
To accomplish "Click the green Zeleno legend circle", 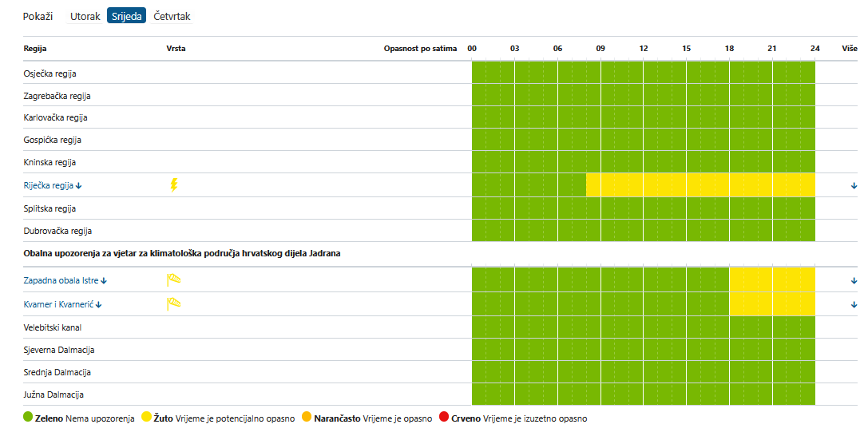I will (29, 418).
